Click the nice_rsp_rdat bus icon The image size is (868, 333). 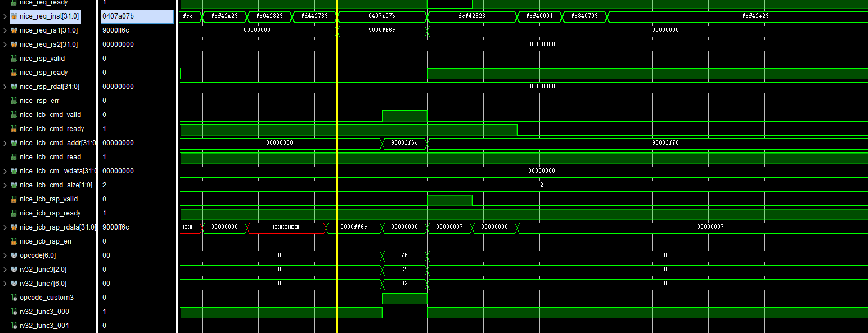(14, 87)
